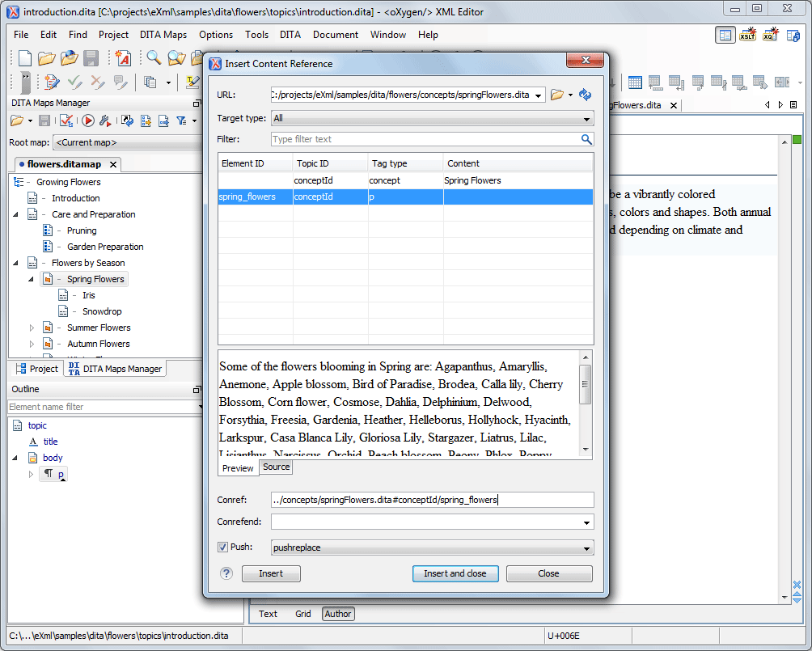This screenshot has width=812, height=651.
Task: Click the Insert button
Action: [x=271, y=573]
